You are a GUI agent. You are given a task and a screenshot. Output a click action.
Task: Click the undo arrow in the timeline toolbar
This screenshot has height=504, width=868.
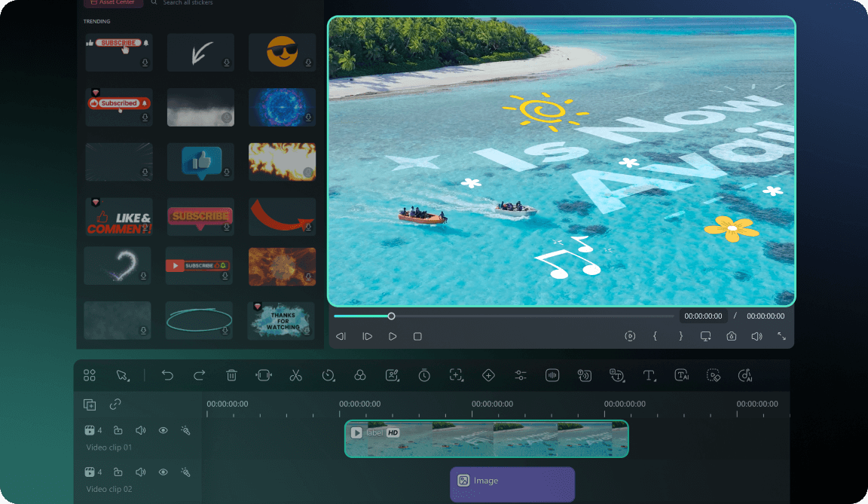(x=167, y=376)
